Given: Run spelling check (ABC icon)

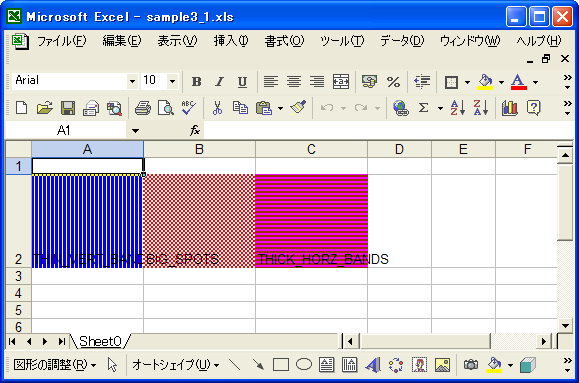Looking at the screenshot, I should coord(189,108).
